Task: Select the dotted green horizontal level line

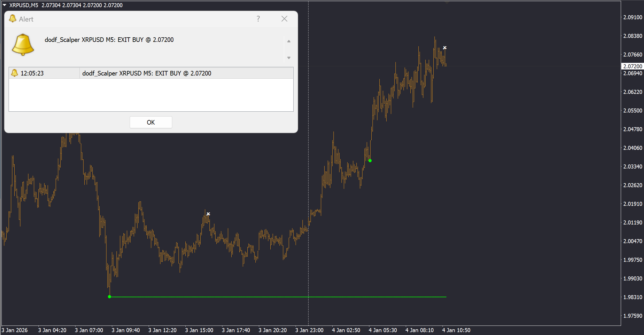Action: (278, 297)
